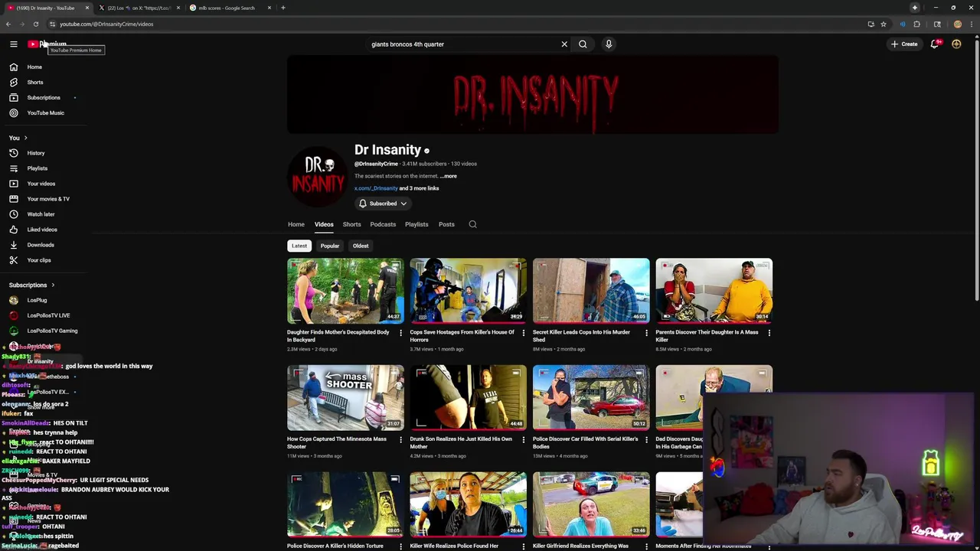Open options for Decapitated Body video
The width and height of the screenshot is (980, 551).
(x=400, y=333)
